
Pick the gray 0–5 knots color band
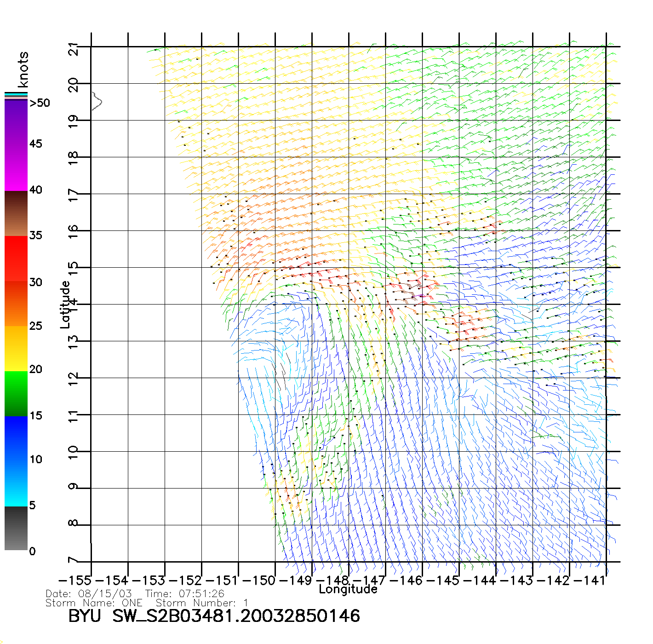16,528
